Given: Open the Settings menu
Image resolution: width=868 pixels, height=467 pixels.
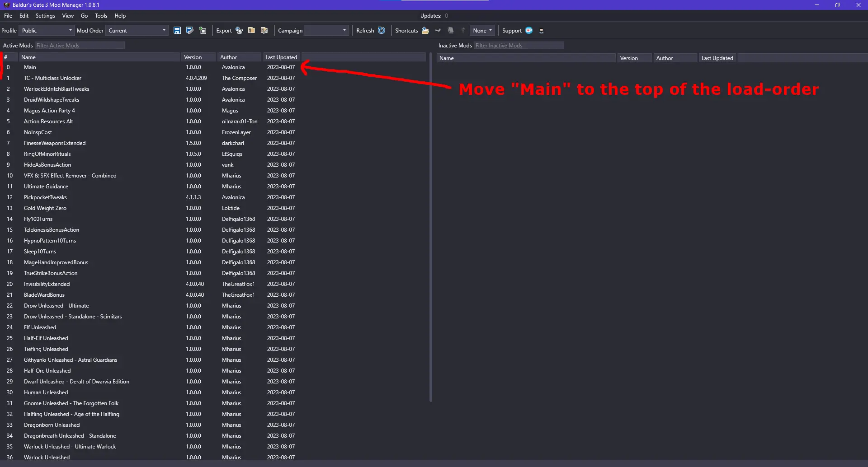Looking at the screenshot, I should (x=45, y=16).
